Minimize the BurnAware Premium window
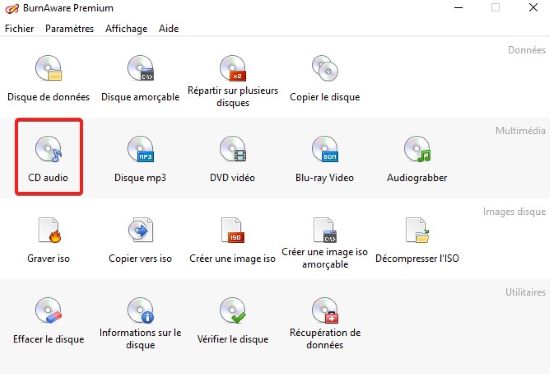This screenshot has width=550, height=374. (x=458, y=7)
